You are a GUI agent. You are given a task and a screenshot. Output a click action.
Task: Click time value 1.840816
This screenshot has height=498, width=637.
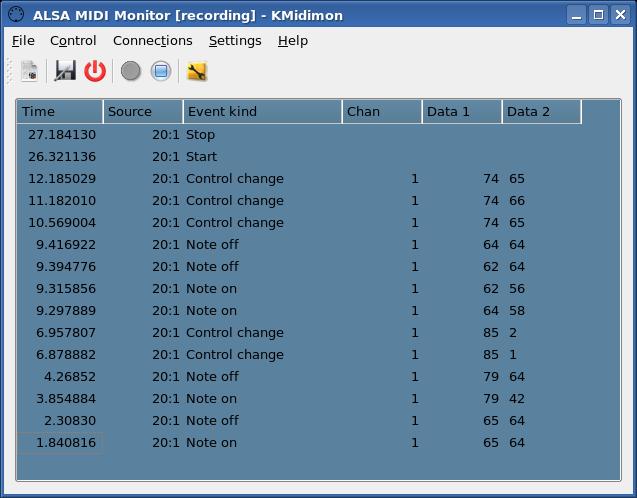click(x=66, y=442)
